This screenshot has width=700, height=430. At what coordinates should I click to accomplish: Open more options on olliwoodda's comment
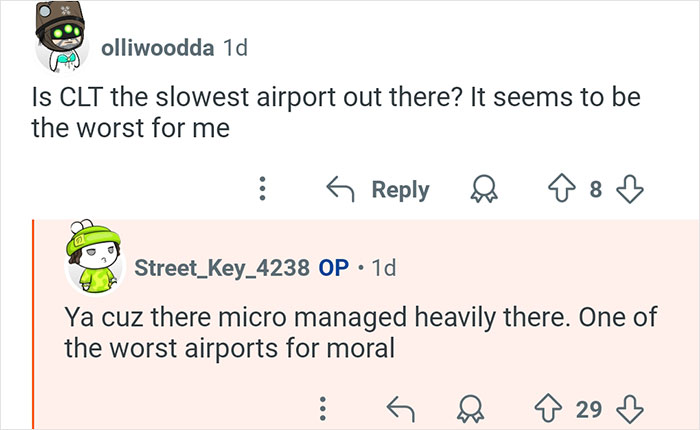pos(263,189)
